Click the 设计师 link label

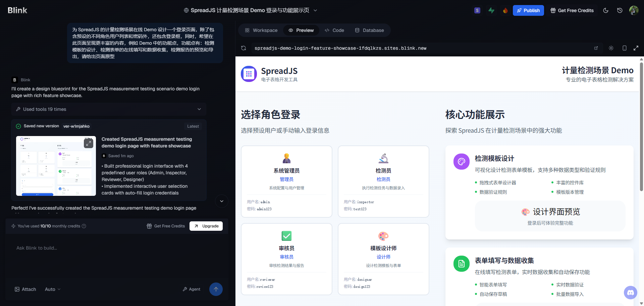(383, 257)
